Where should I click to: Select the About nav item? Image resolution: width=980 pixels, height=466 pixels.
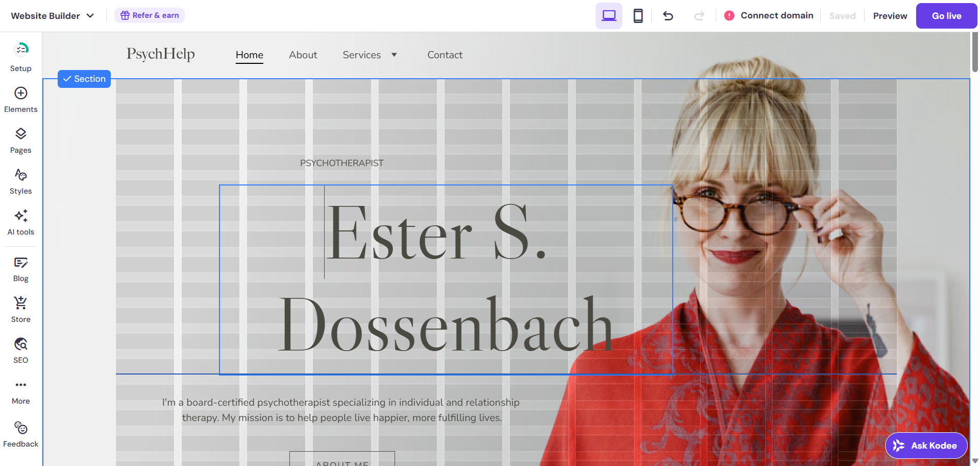pos(303,55)
